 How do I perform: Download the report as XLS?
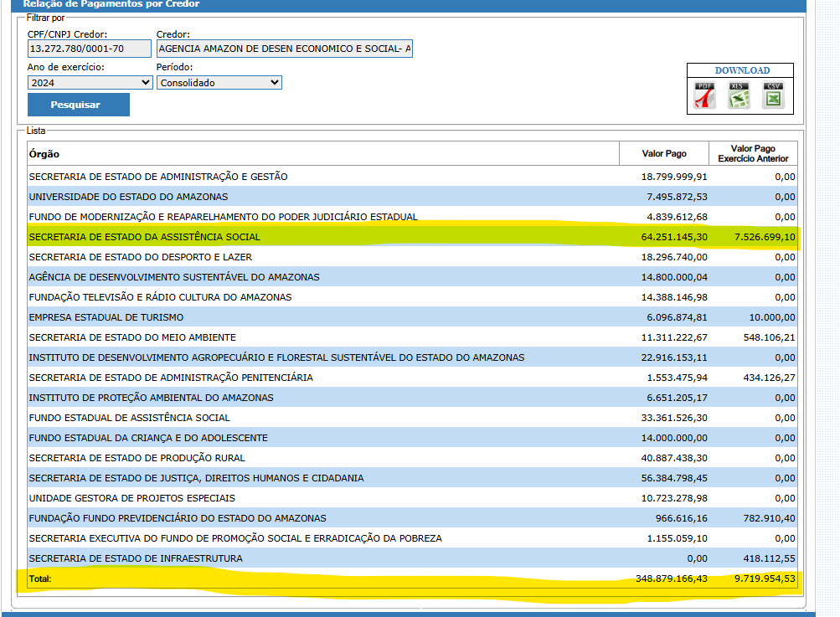(739, 95)
